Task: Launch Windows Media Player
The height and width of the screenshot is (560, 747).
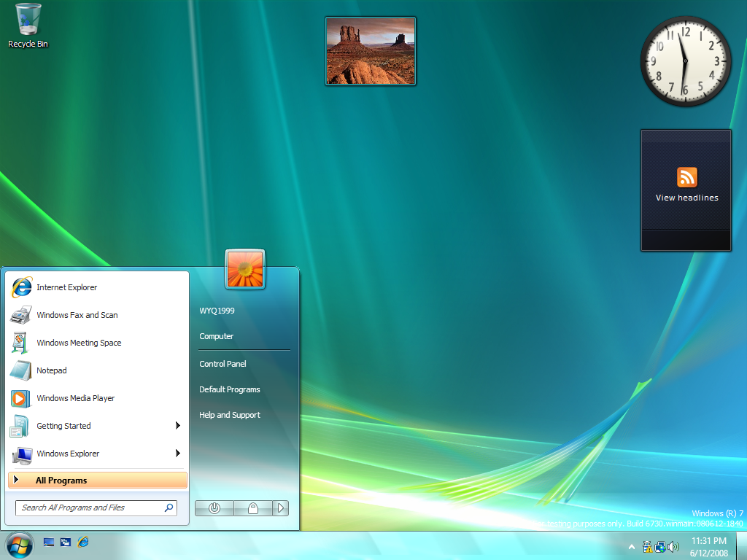Action: pos(75,398)
